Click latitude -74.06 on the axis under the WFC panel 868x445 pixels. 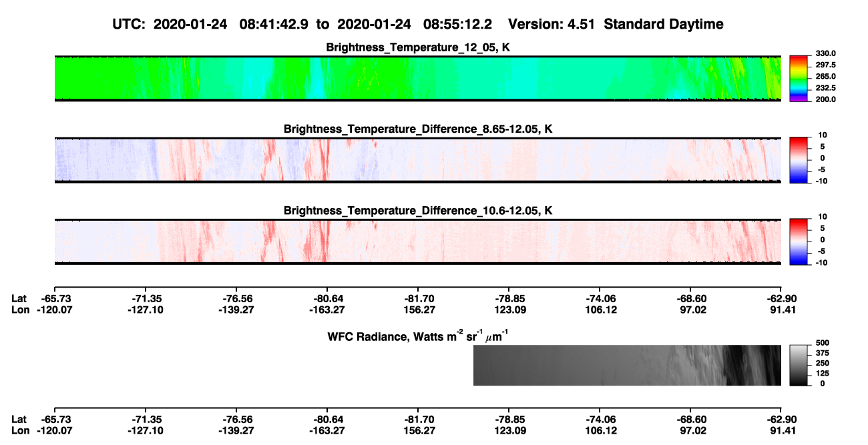coord(600,419)
